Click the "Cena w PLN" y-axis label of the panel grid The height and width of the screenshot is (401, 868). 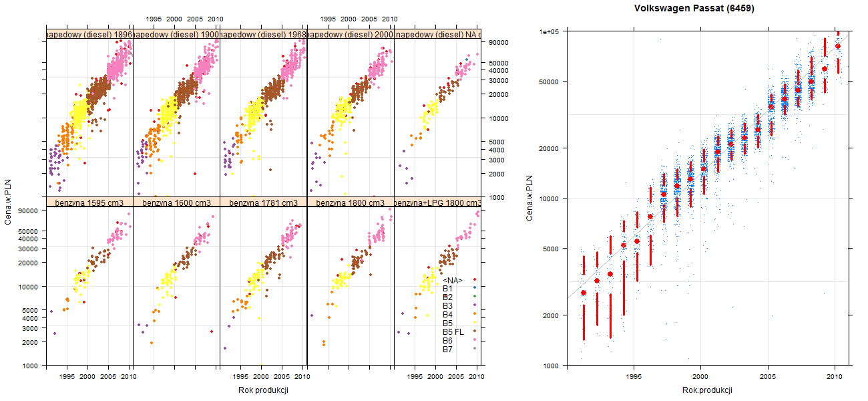(x=8, y=201)
